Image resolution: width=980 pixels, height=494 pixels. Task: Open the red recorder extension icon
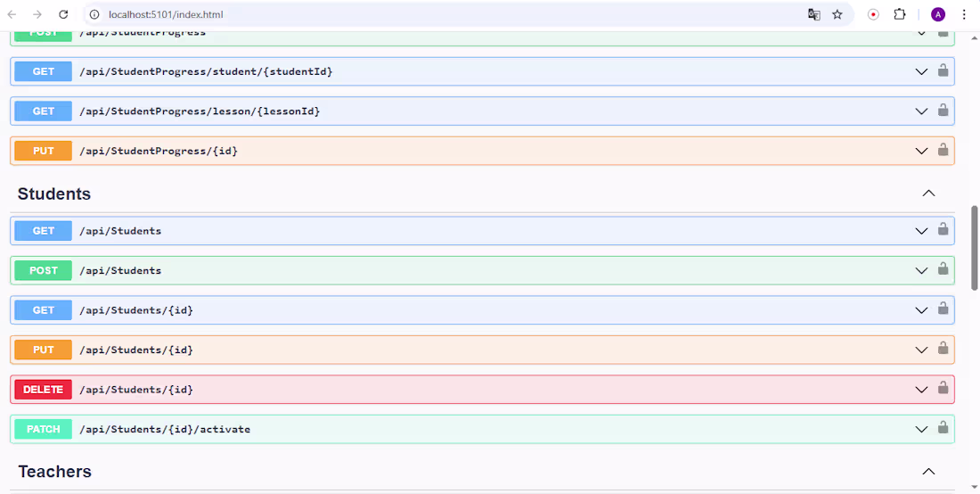[873, 14]
